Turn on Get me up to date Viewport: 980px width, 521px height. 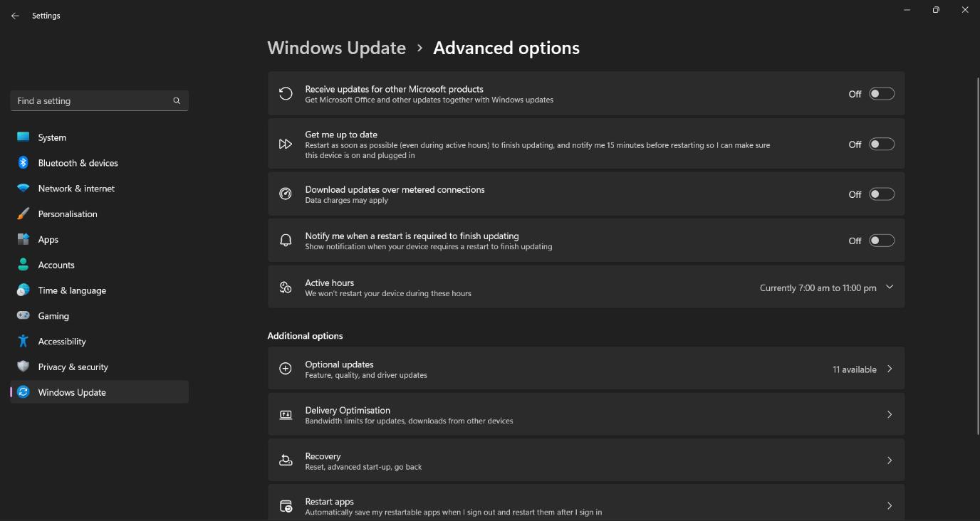[x=881, y=143]
